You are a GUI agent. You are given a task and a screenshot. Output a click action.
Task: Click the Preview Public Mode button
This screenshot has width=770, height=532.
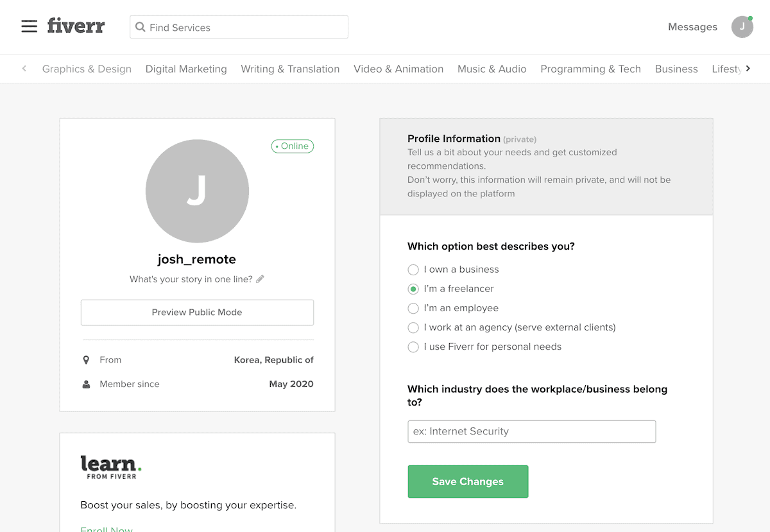197,313
